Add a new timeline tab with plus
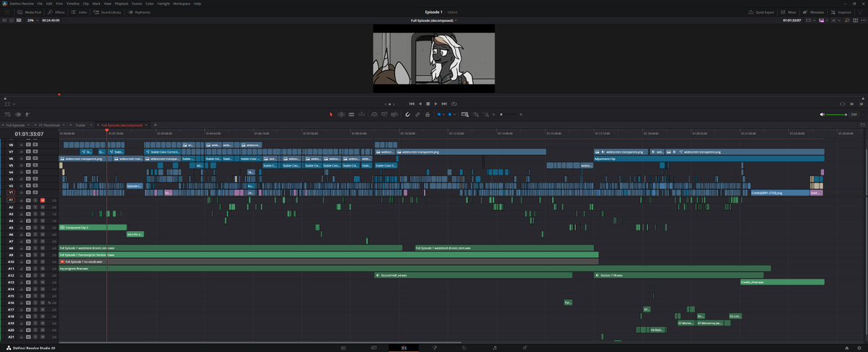This screenshot has width=868, height=352. coord(156,125)
